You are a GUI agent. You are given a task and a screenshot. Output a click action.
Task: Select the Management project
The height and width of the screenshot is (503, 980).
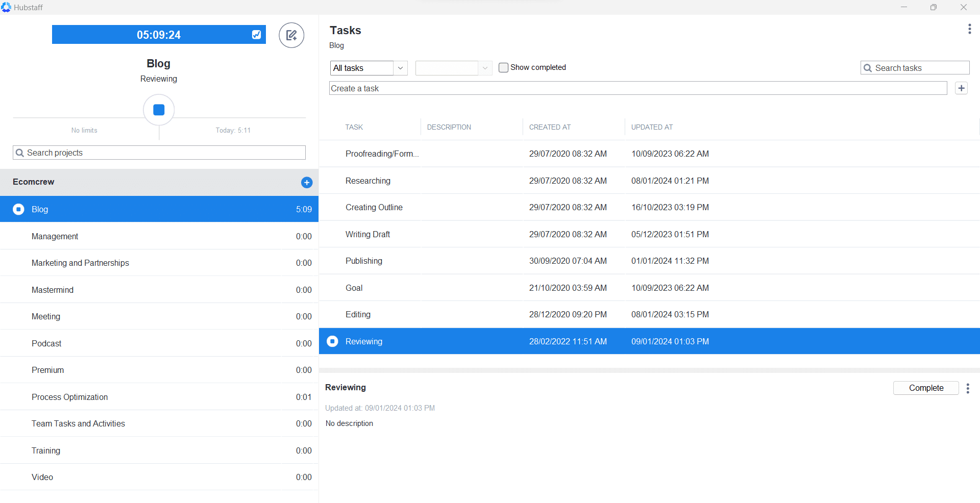coord(159,236)
